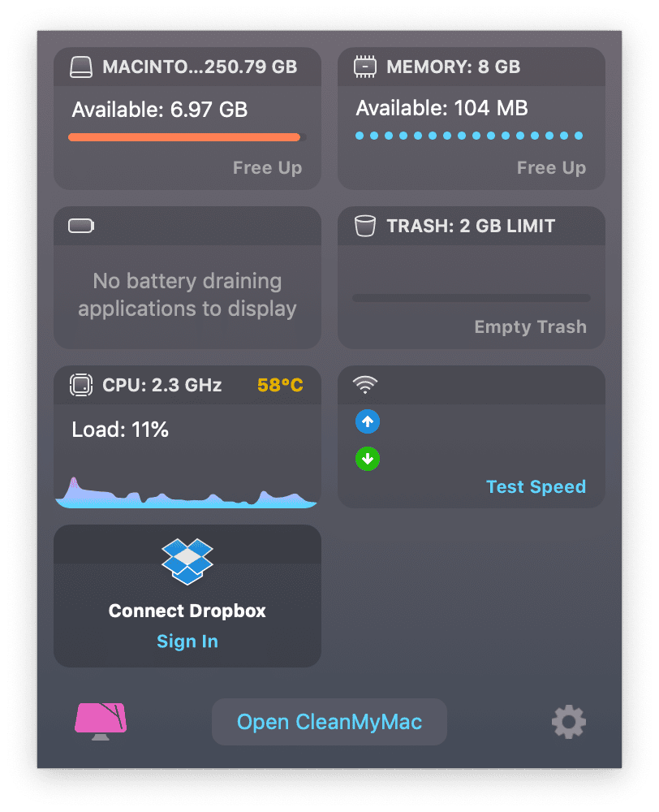Free up memory in the Memory panel
This screenshot has height=812, width=659.
tap(551, 168)
